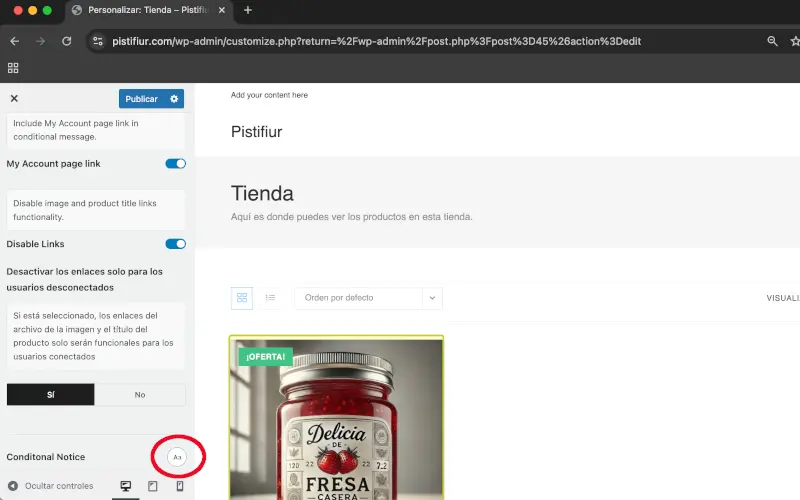800x500 pixels.
Task: Switch to mobile preview icon
Action: 180,486
